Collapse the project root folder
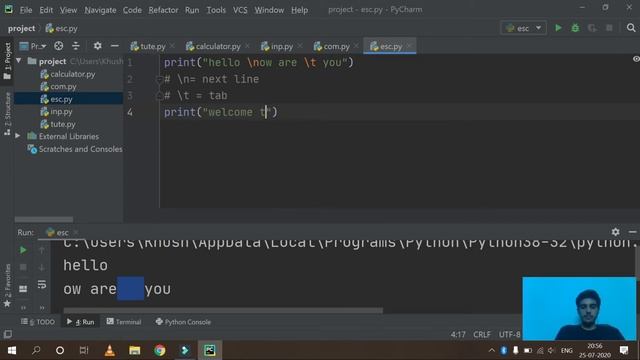Viewport: 640px width, 360px height. point(19,61)
